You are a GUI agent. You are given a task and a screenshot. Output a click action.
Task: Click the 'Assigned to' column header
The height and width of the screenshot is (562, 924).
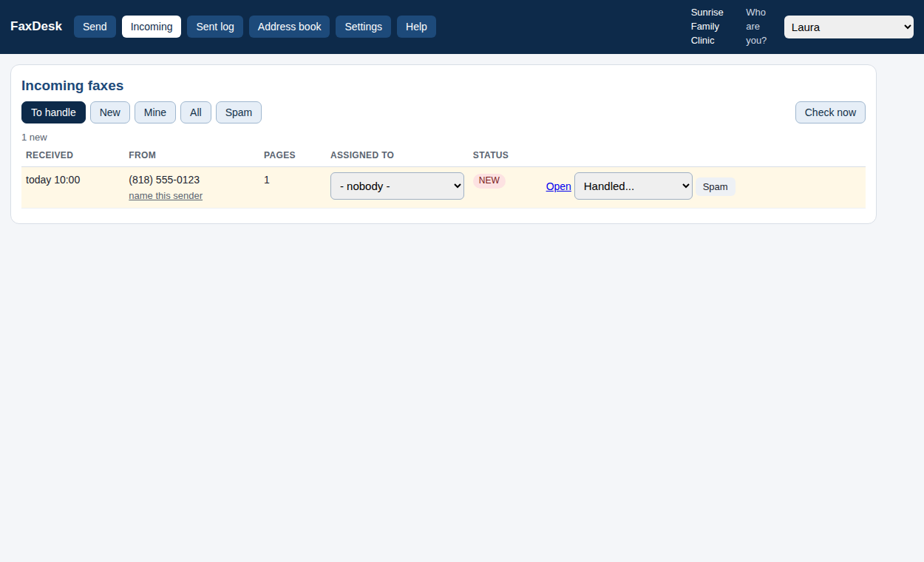[362, 155]
